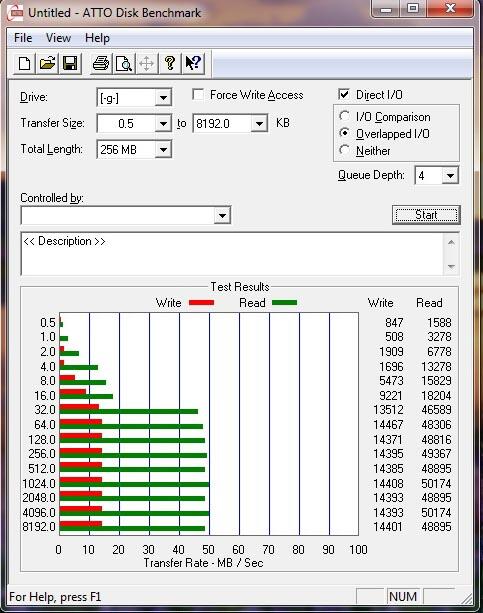The width and height of the screenshot is (483, 613).
Task: Click the Write value 14401
Action: 388,527
